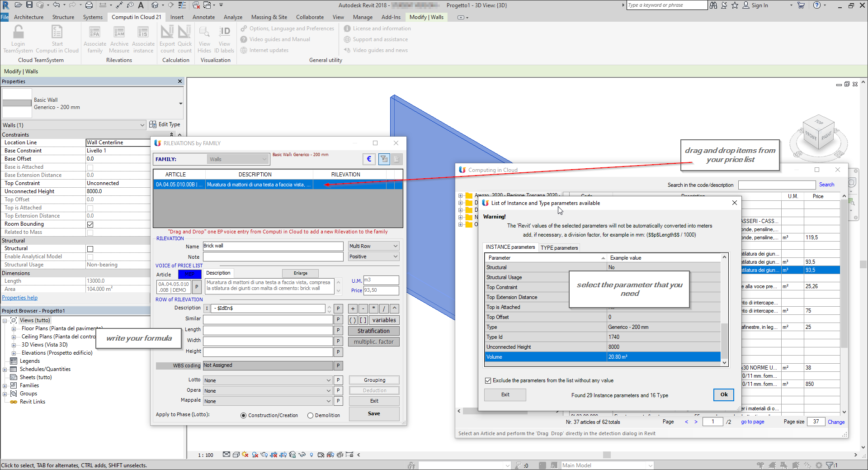
Task: Toggle Related to Mass checkbox
Action: click(x=90, y=233)
